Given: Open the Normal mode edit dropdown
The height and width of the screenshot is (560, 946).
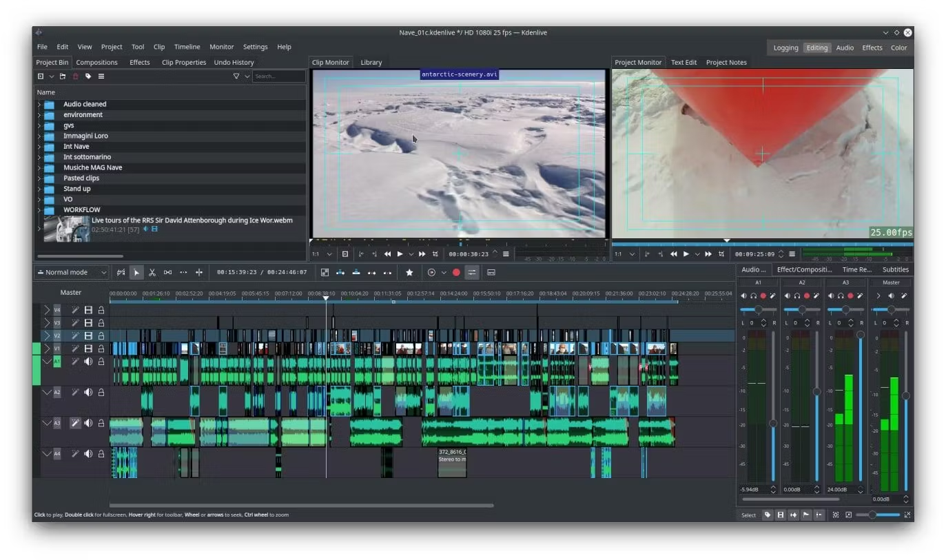Looking at the screenshot, I should pos(72,273).
